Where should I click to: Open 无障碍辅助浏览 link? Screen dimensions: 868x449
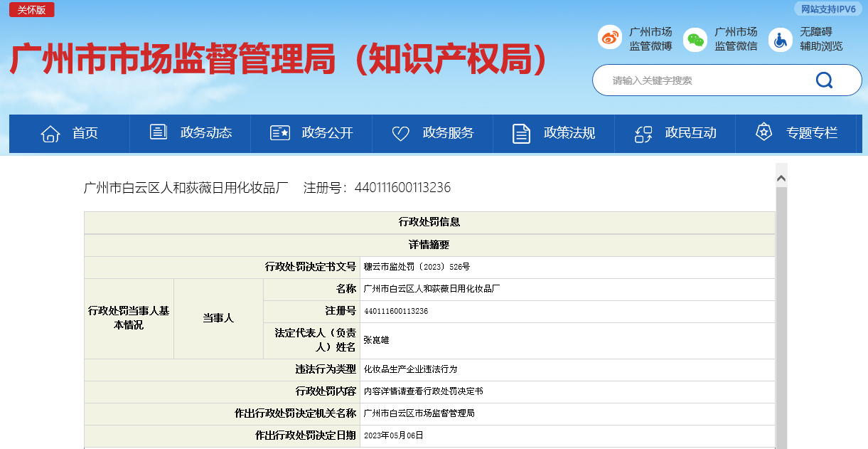tap(820, 39)
